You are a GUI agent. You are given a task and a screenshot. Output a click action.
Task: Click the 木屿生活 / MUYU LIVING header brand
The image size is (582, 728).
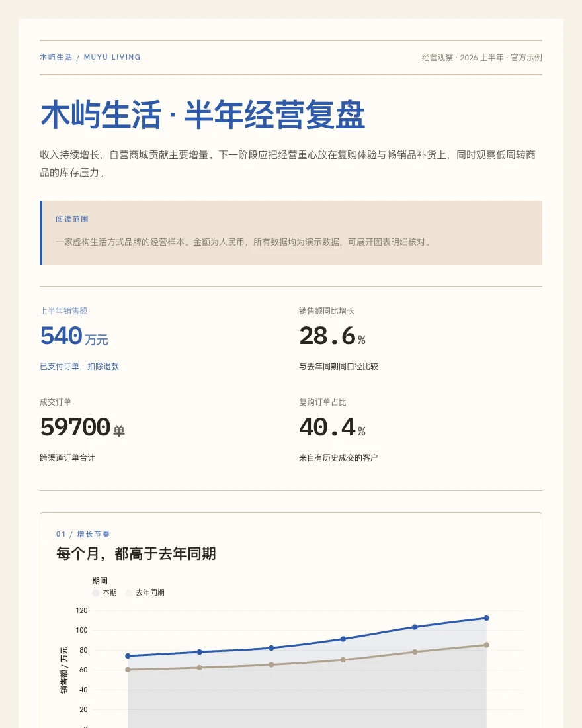point(90,57)
